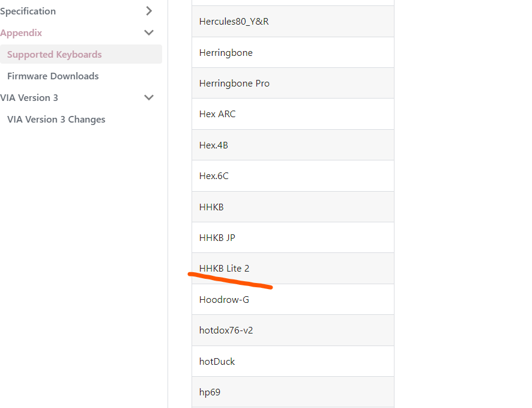Collapse the VIA Version 3 chevron
This screenshot has width=532, height=408.
(148, 97)
